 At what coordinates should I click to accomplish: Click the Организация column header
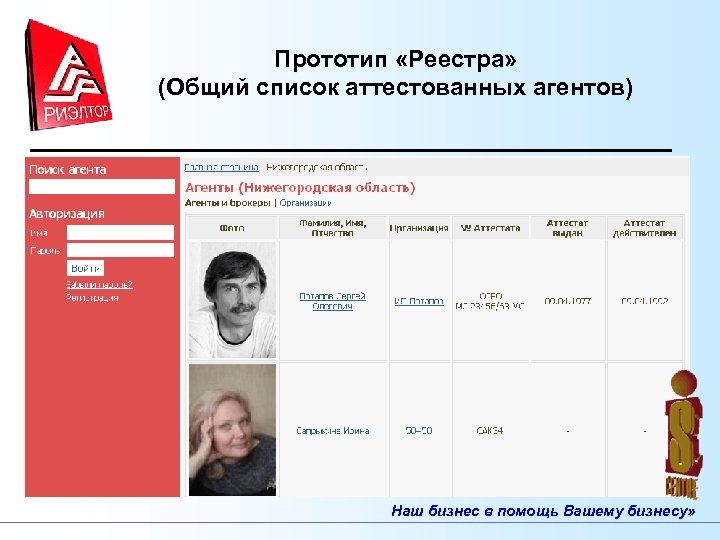[x=419, y=228]
